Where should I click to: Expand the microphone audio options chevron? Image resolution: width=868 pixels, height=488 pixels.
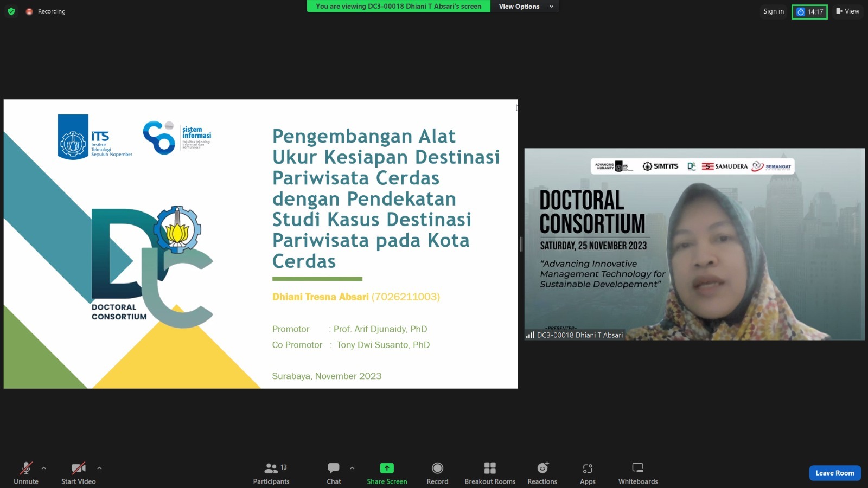43,467
